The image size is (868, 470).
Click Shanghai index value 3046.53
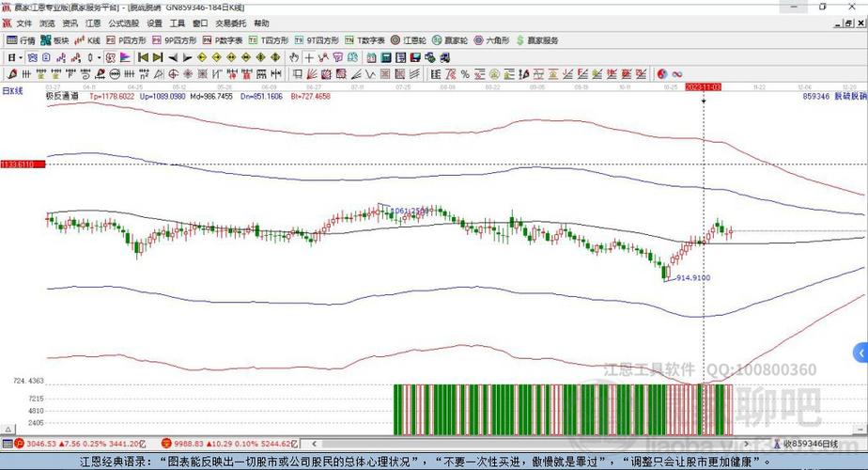click(x=41, y=444)
